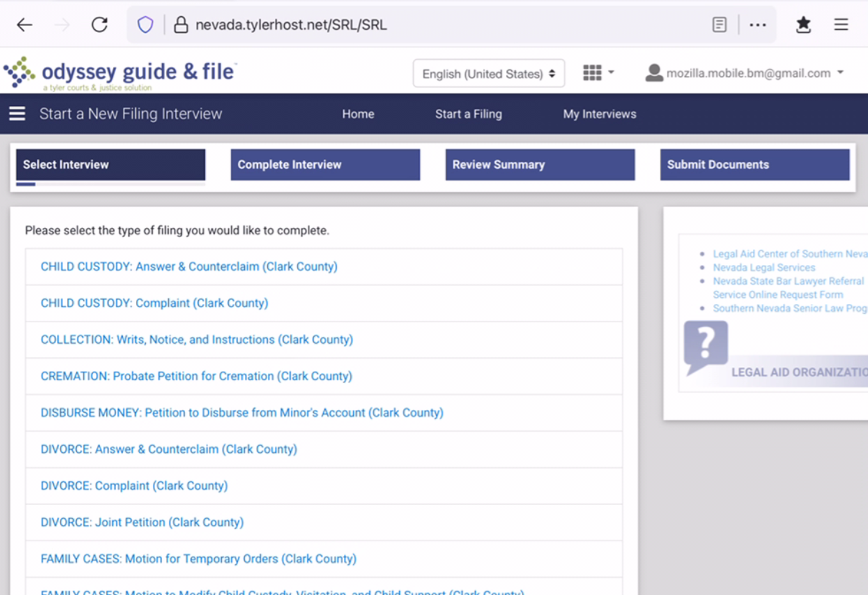Open the page actions ellipsis menu
The height and width of the screenshot is (595, 868).
(x=758, y=24)
